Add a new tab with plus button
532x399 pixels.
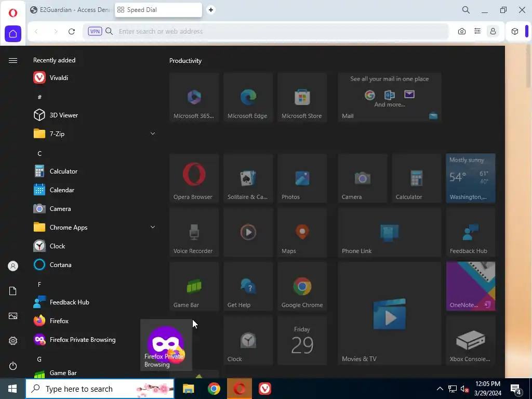coord(211,10)
